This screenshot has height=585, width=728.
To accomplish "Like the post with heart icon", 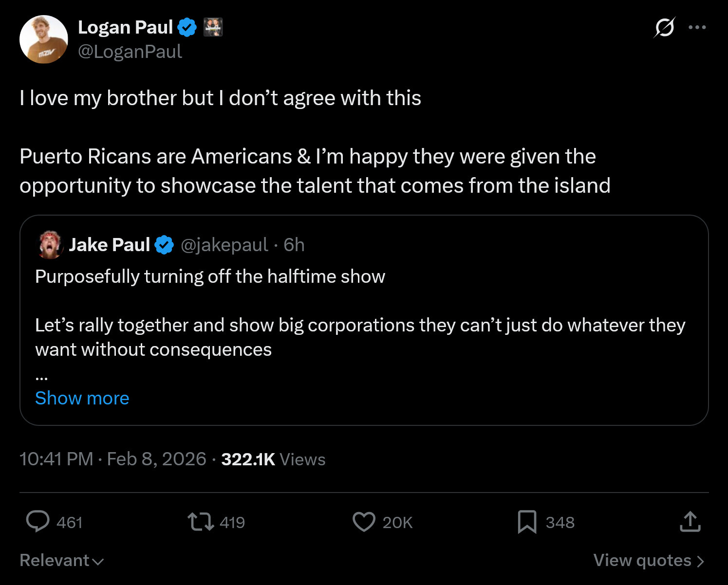I will coord(364,522).
